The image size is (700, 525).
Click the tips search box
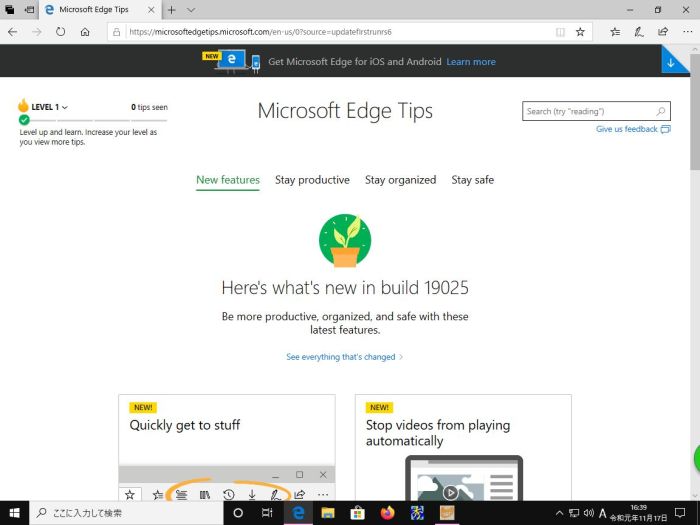tap(588, 112)
